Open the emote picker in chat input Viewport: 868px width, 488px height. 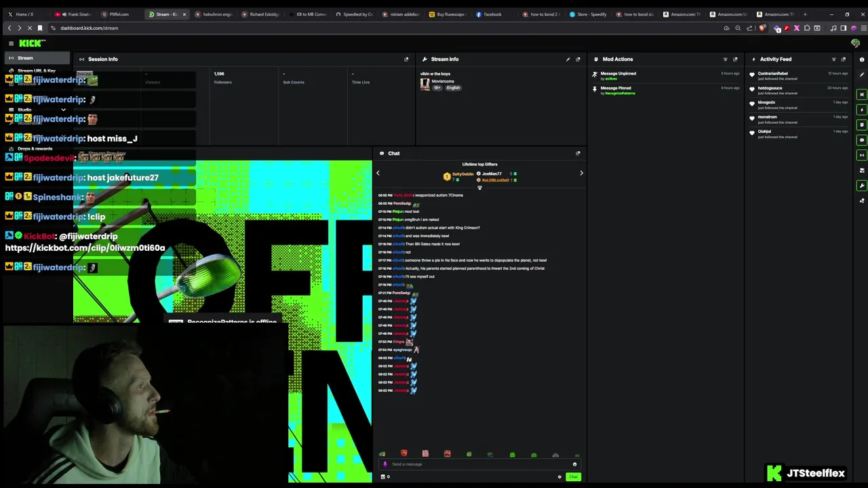pyautogui.click(x=574, y=464)
